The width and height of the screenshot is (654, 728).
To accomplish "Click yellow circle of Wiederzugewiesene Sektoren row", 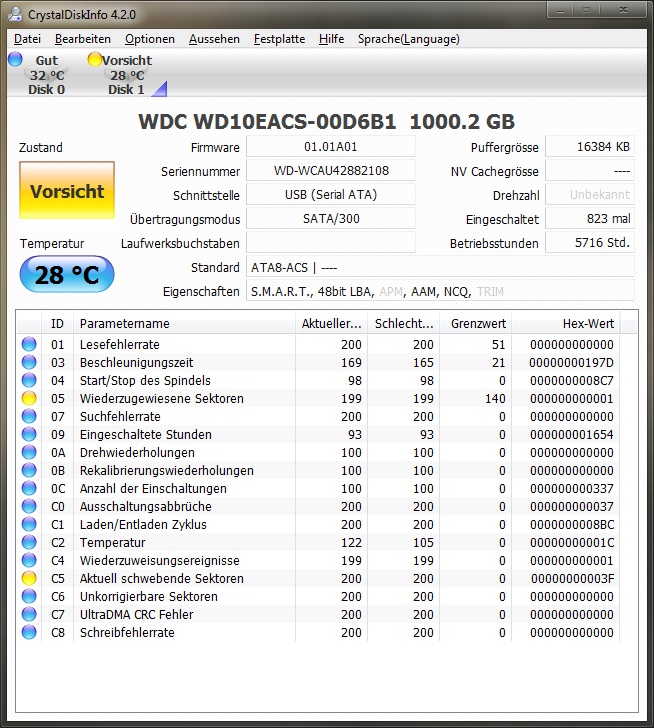I will pyautogui.click(x=29, y=398).
